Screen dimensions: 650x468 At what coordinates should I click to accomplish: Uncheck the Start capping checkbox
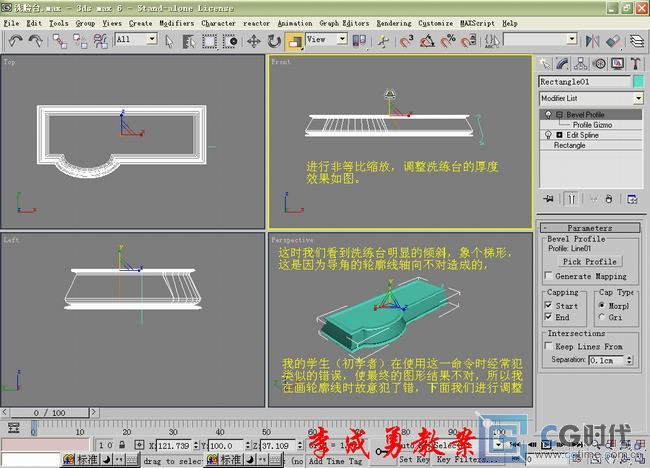tap(548, 306)
